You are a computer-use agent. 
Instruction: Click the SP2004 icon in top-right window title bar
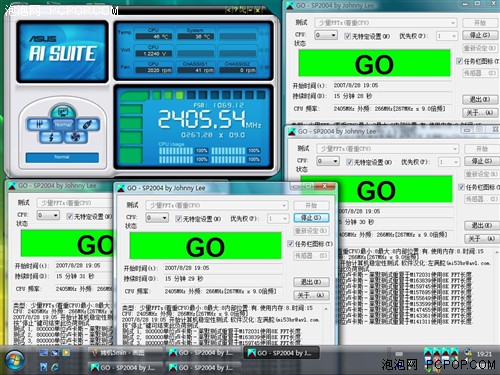click(290, 6)
